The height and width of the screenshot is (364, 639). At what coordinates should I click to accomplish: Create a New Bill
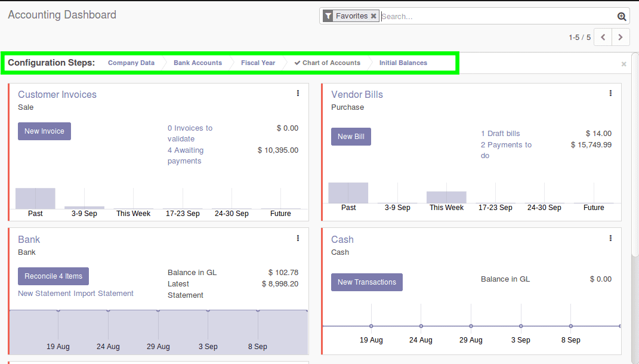(x=351, y=136)
